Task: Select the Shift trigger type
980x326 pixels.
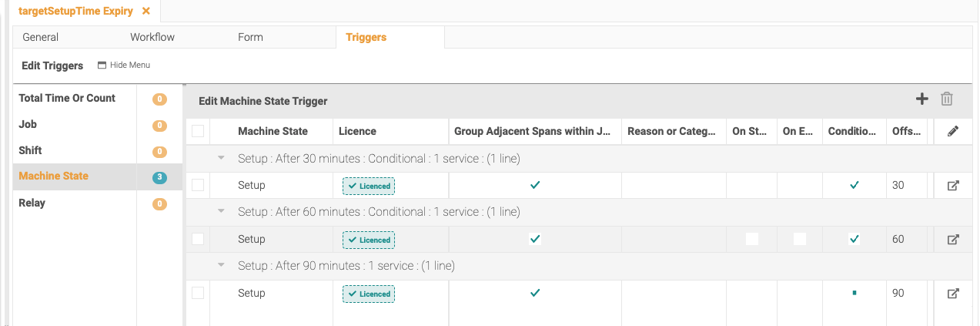Action: pyautogui.click(x=30, y=150)
